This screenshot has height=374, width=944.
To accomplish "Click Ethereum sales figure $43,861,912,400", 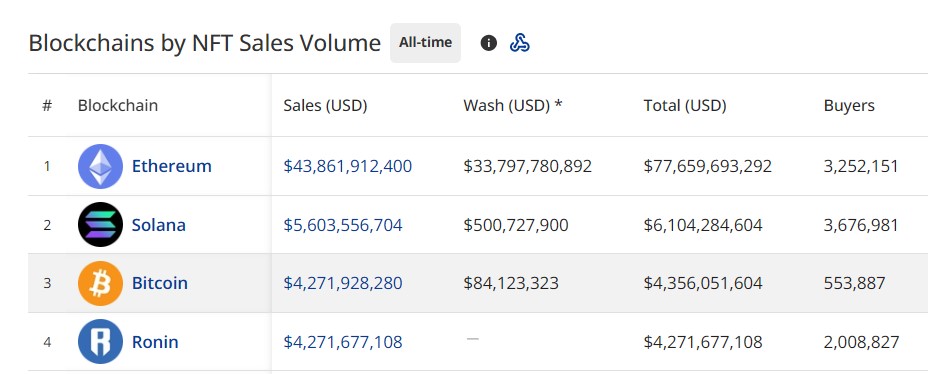I will tap(347, 166).
